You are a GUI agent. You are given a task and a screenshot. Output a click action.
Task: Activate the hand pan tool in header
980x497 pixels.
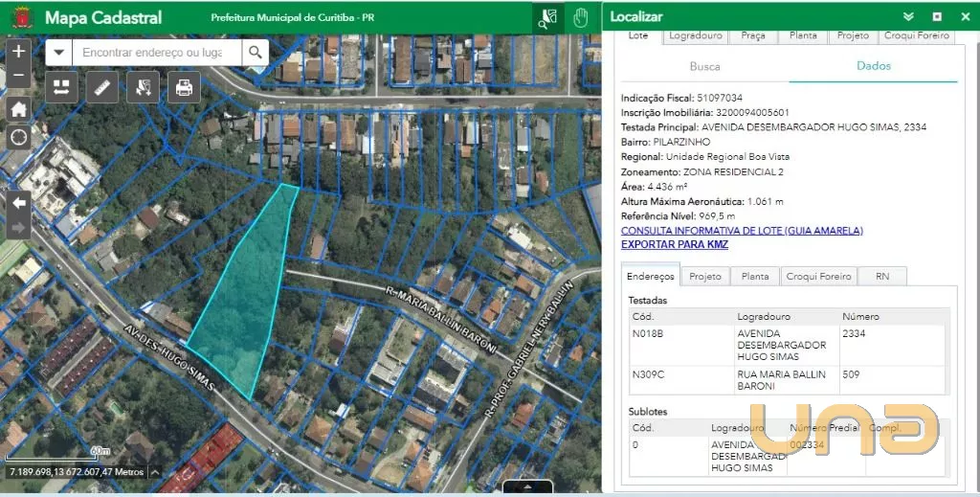580,17
